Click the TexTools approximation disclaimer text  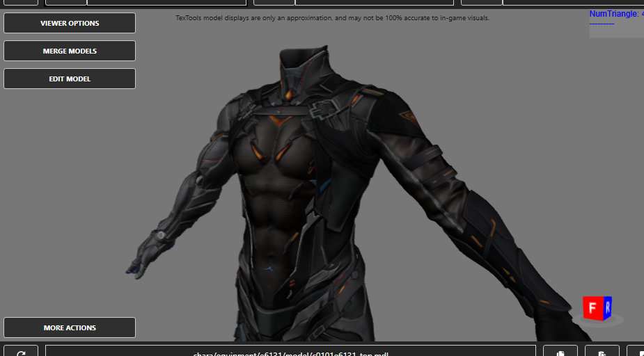tap(332, 18)
